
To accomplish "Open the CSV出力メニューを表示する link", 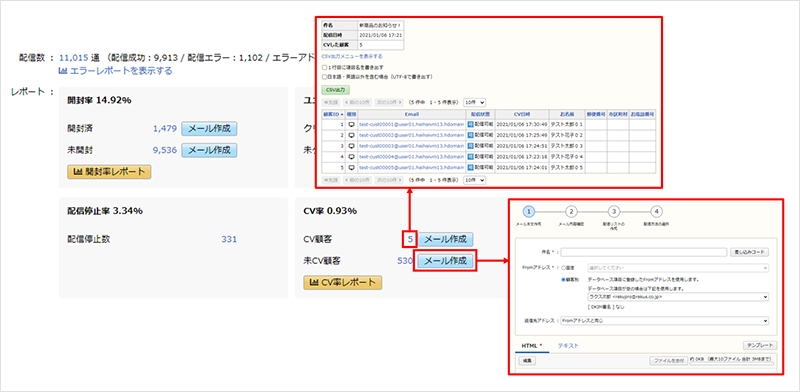I will point(352,56).
